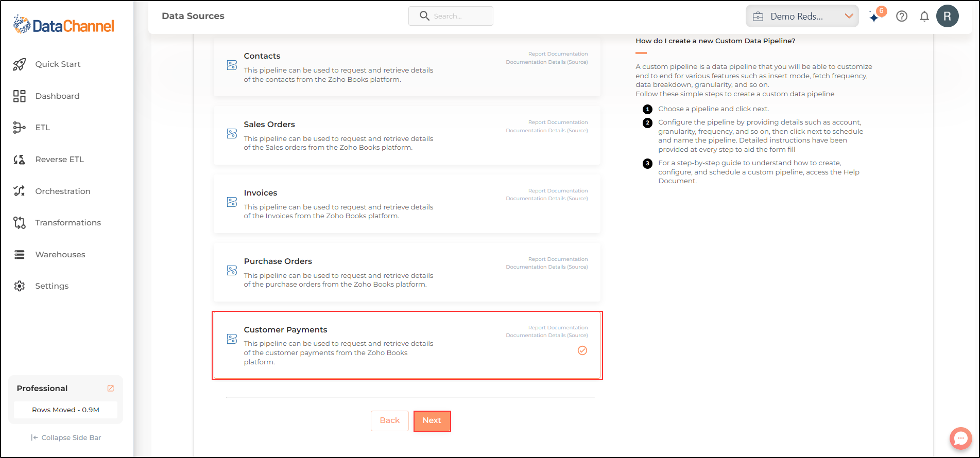Open the help question mark icon

pos(902,16)
